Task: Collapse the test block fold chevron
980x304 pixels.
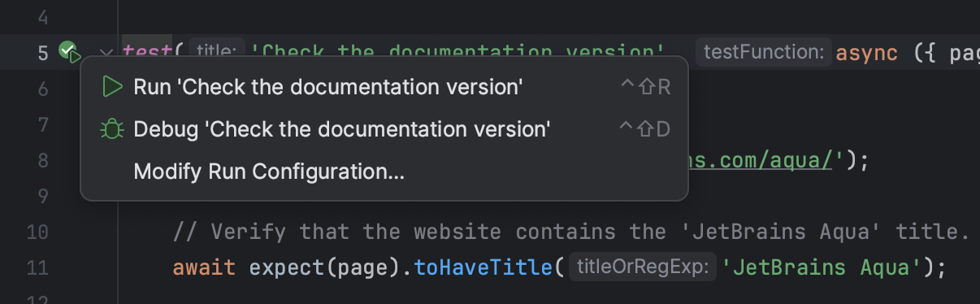Action: [x=106, y=53]
